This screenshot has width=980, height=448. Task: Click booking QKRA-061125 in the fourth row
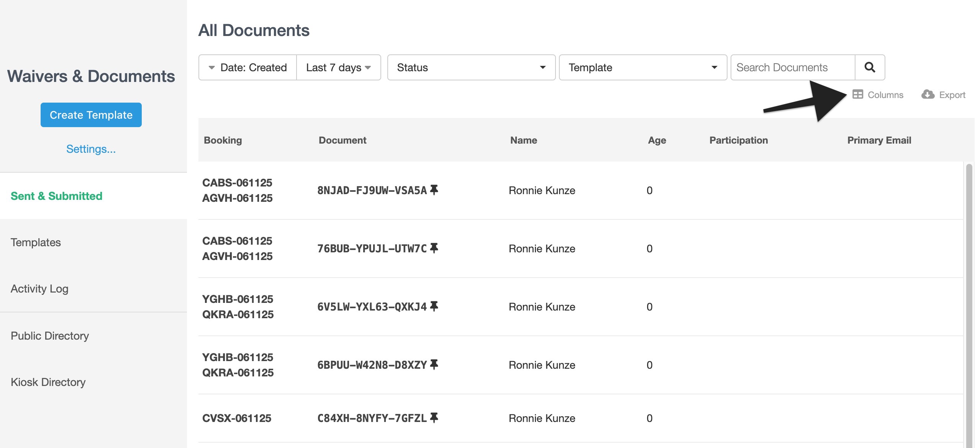238,373
